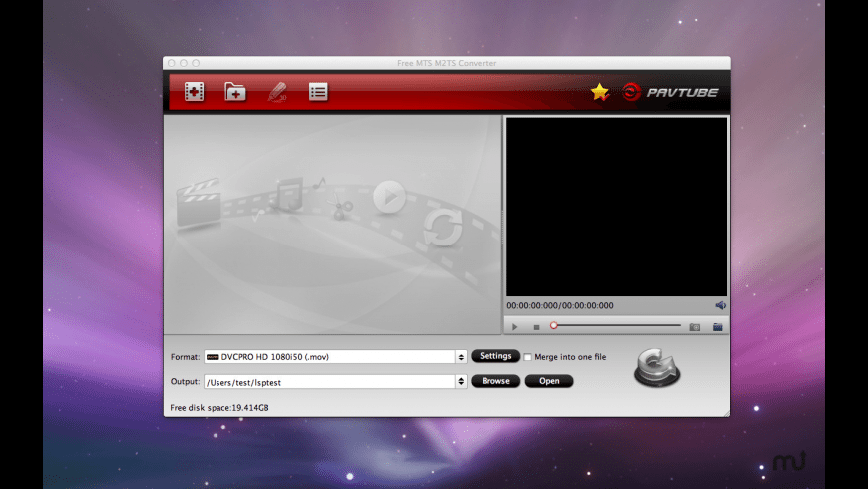
Task: Select the Edit pencil tool icon
Action: pos(277,92)
